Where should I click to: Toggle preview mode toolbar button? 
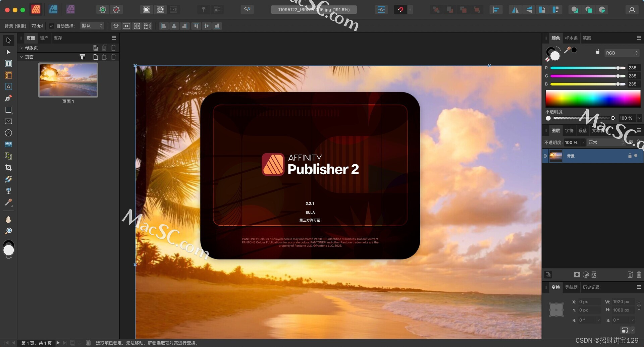pyautogui.click(x=247, y=9)
